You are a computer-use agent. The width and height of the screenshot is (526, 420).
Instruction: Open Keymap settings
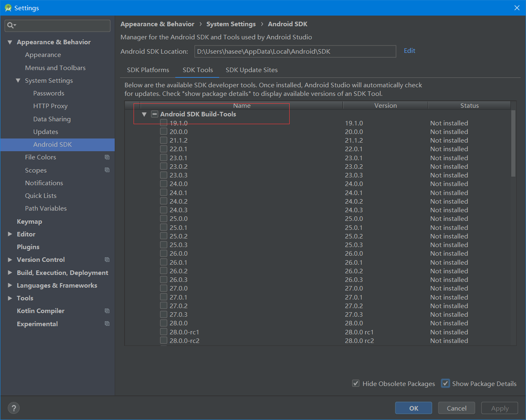tap(29, 222)
